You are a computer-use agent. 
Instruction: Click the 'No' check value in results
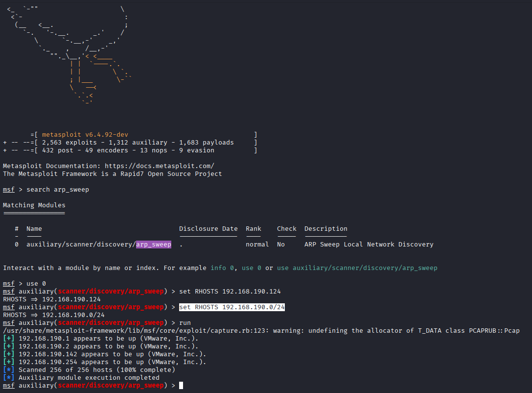click(x=280, y=244)
